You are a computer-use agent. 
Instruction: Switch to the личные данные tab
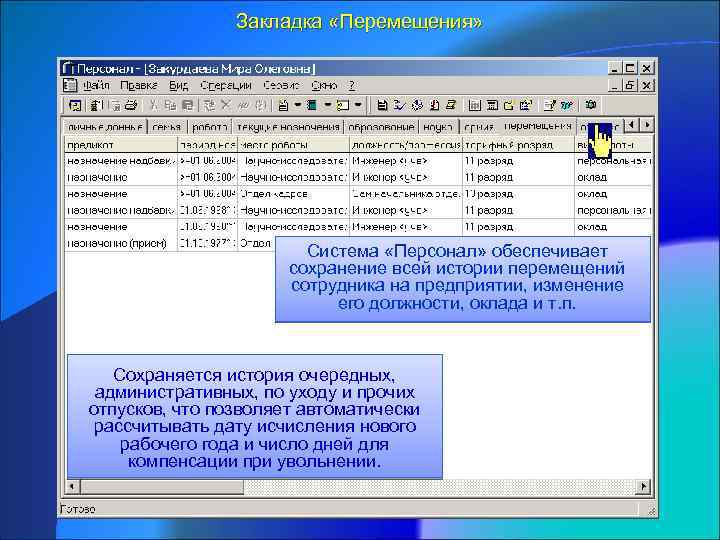[x=105, y=127]
